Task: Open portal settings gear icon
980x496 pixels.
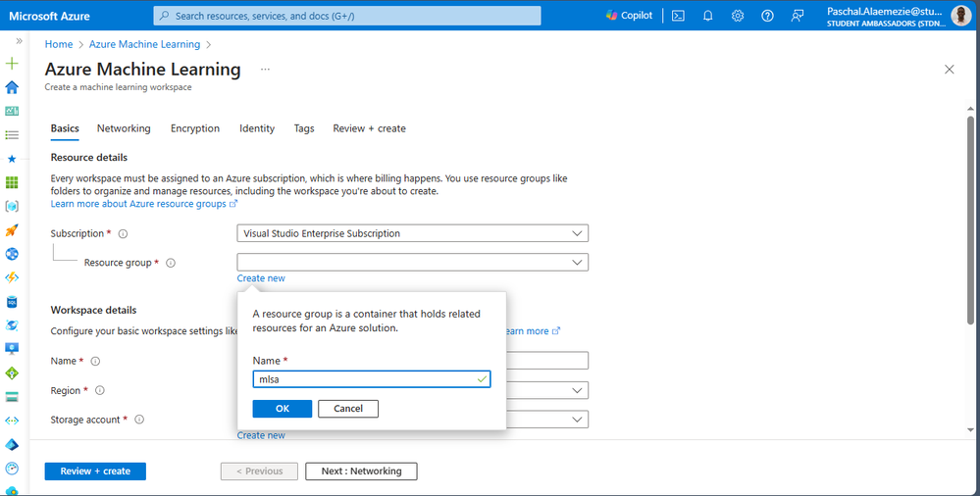Action: coord(738,16)
